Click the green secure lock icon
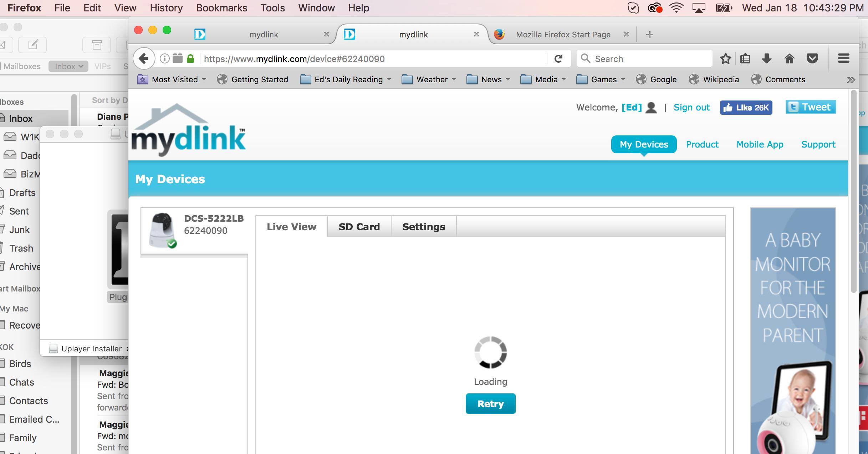This screenshot has height=454, width=868. (190, 58)
